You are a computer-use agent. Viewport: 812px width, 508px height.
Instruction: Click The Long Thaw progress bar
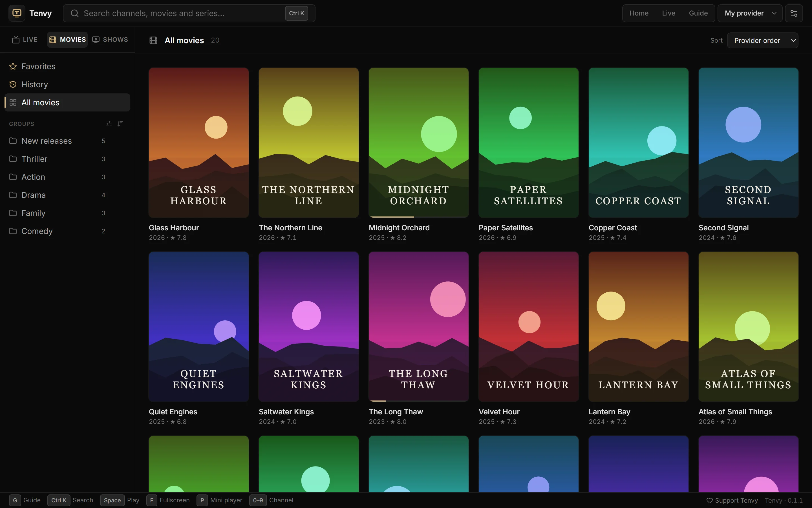pyautogui.click(x=418, y=401)
